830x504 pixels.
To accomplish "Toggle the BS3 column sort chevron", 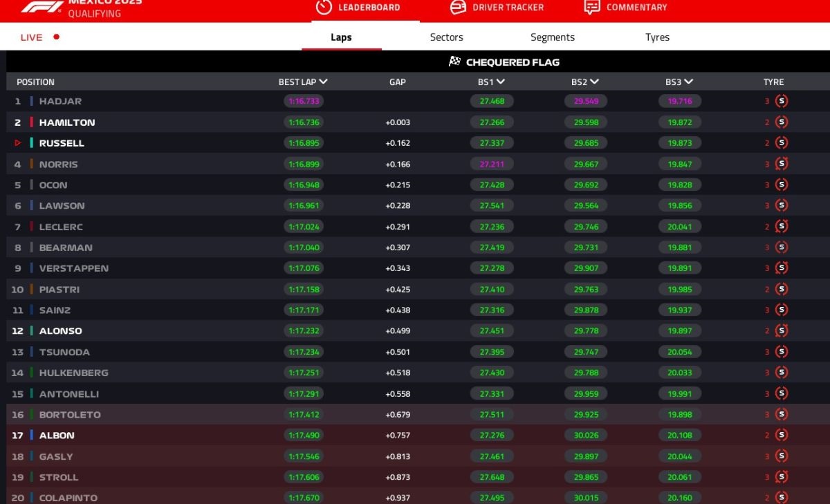I will 689,82.
